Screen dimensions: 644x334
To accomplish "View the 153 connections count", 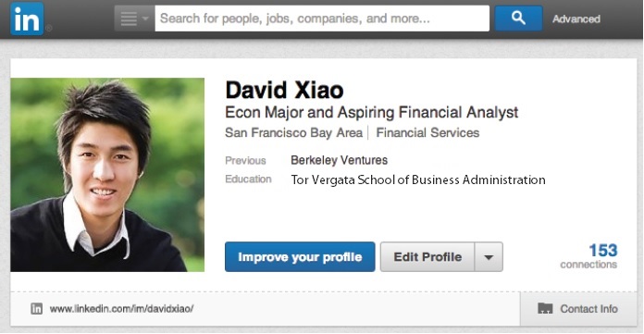I will [x=589, y=256].
